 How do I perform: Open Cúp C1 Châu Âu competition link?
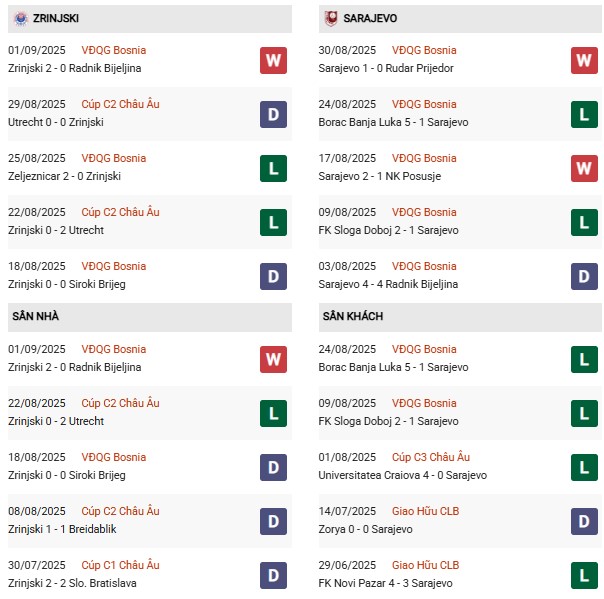(120, 565)
